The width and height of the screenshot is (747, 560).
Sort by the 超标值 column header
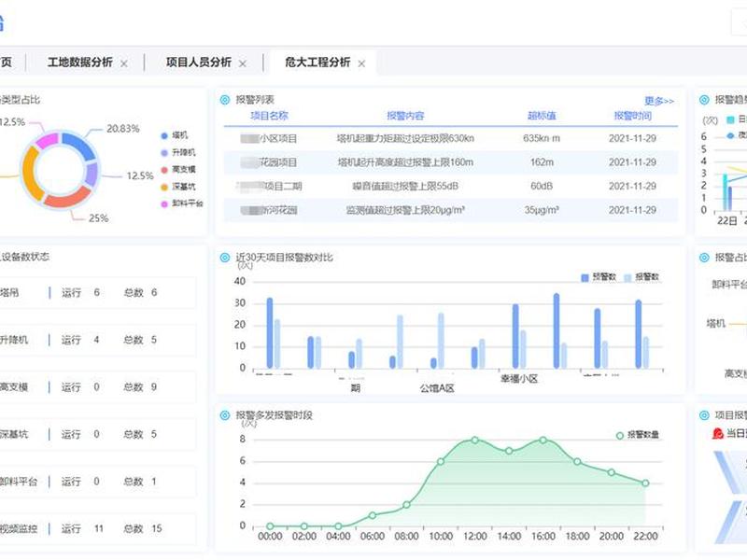pyautogui.click(x=542, y=116)
